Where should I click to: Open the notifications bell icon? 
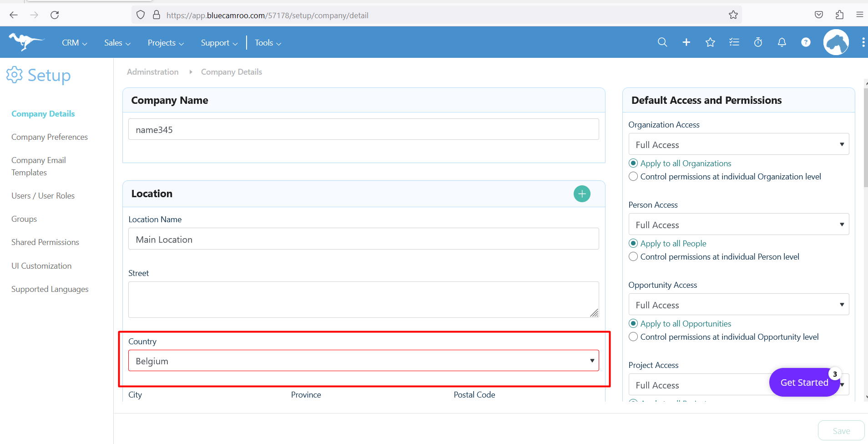click(x=782, y=42)
